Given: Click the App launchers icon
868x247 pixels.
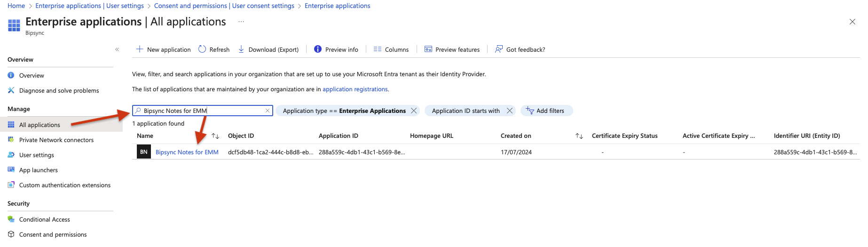Looking at the screenshot, I should point(11,170).
